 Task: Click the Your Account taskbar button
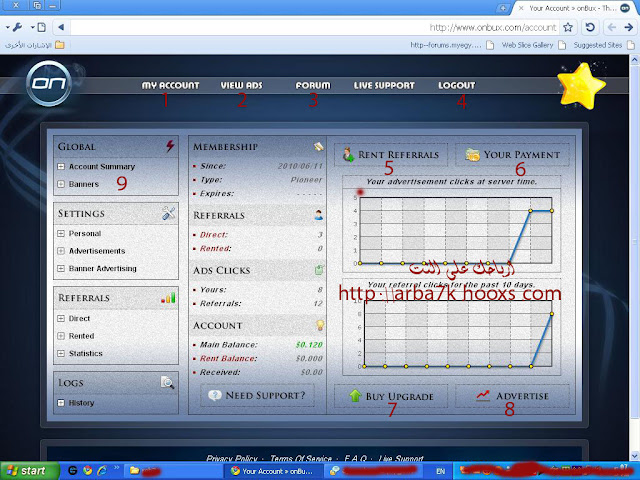coord(273,471)
